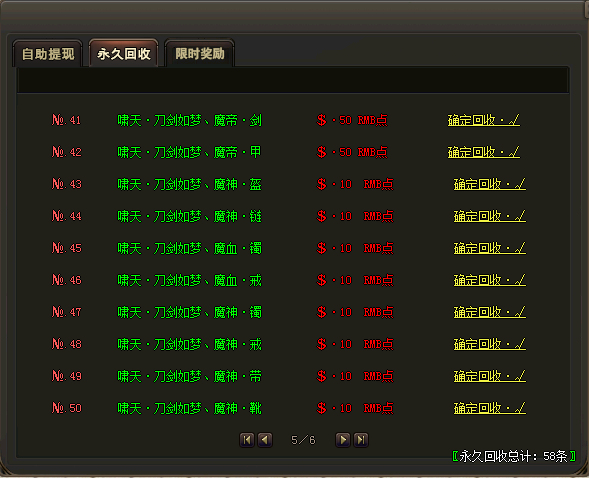The height and width of the screenshot is (478, 589).
Task: Go to previous page arrow
Action: pos(265,440)
